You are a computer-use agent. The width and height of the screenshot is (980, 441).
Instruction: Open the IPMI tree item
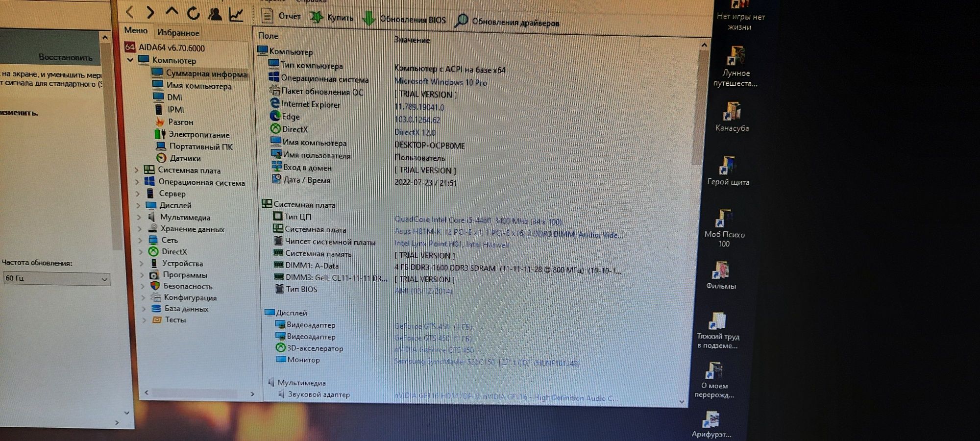170,109
